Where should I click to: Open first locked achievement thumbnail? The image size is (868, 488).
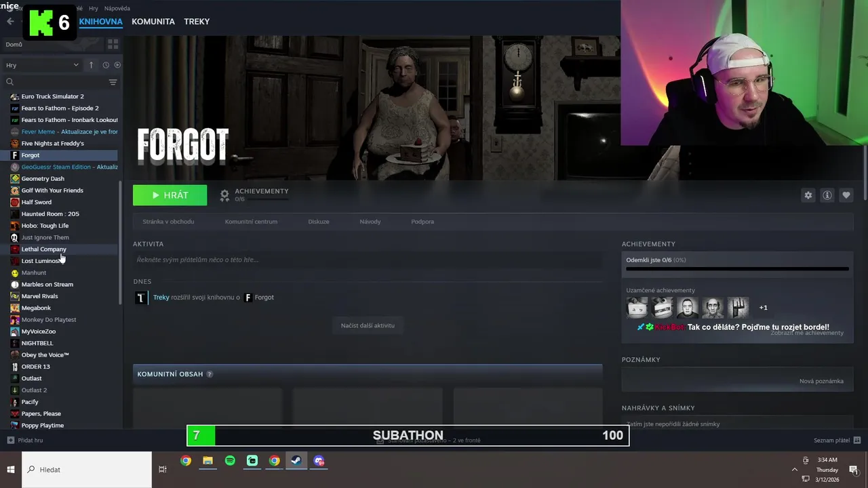(637, 308)
